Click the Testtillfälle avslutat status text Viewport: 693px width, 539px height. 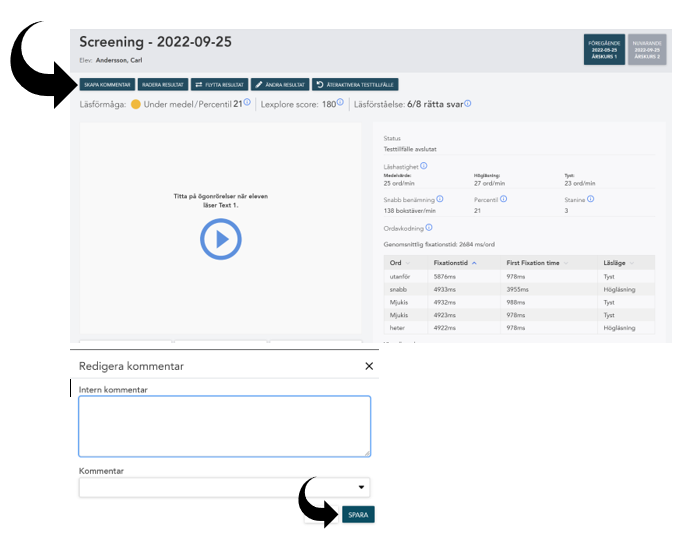tap(410, 149)
